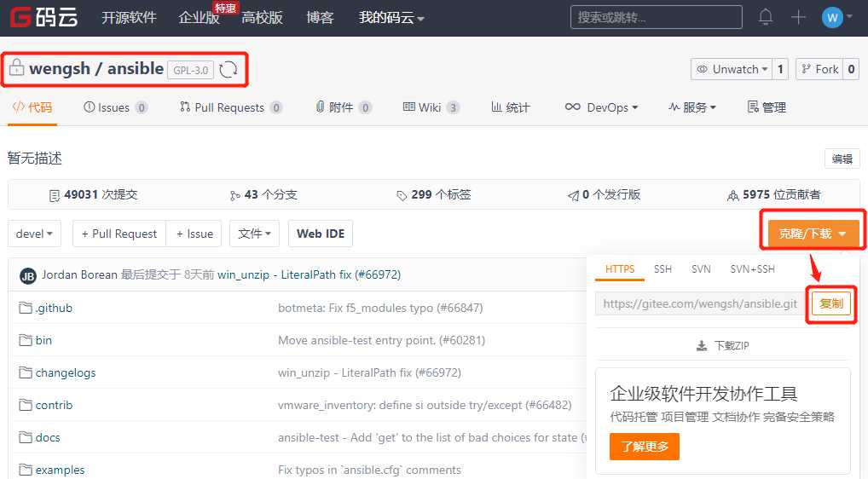The image size is (868, 479).
Task: Open commit 'Move ansible-test entry point. (#60281)'
Action: [x=381, y=340]
